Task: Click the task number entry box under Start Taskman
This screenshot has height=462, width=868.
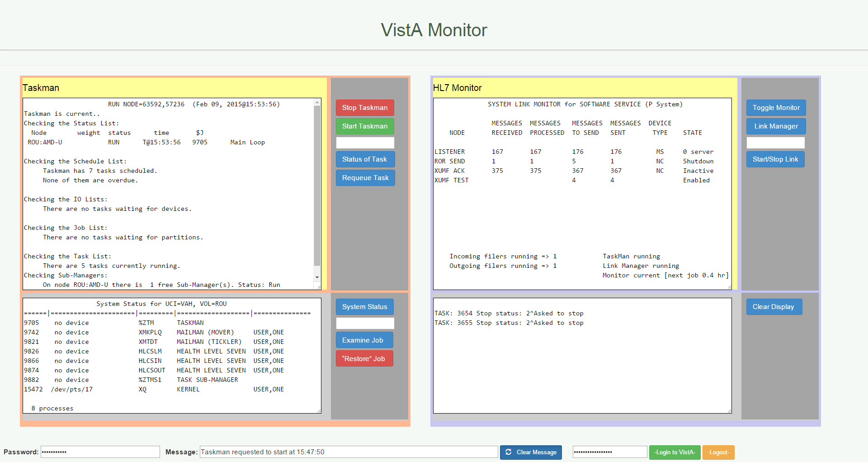Action: coord(365,143)
